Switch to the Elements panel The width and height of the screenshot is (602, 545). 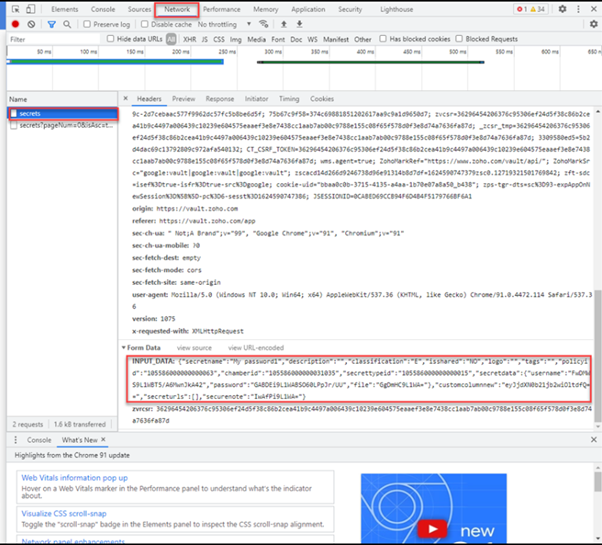pyautogui.click(x=64, y=9)
